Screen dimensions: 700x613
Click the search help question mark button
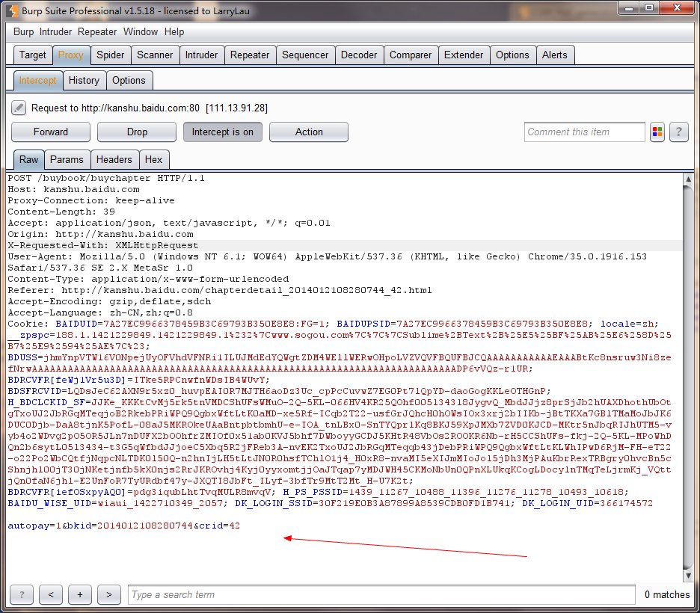point(22,595)
